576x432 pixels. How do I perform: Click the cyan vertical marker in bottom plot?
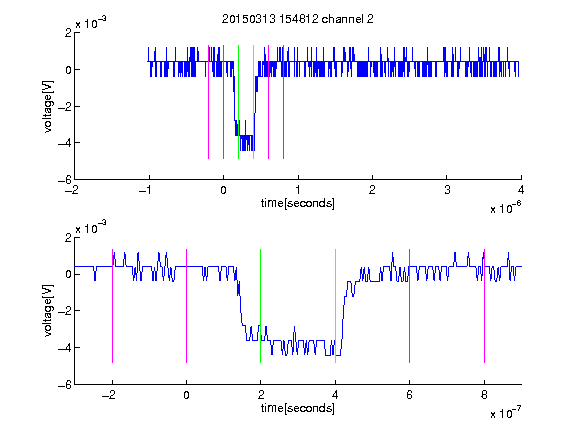click(335, 306)
